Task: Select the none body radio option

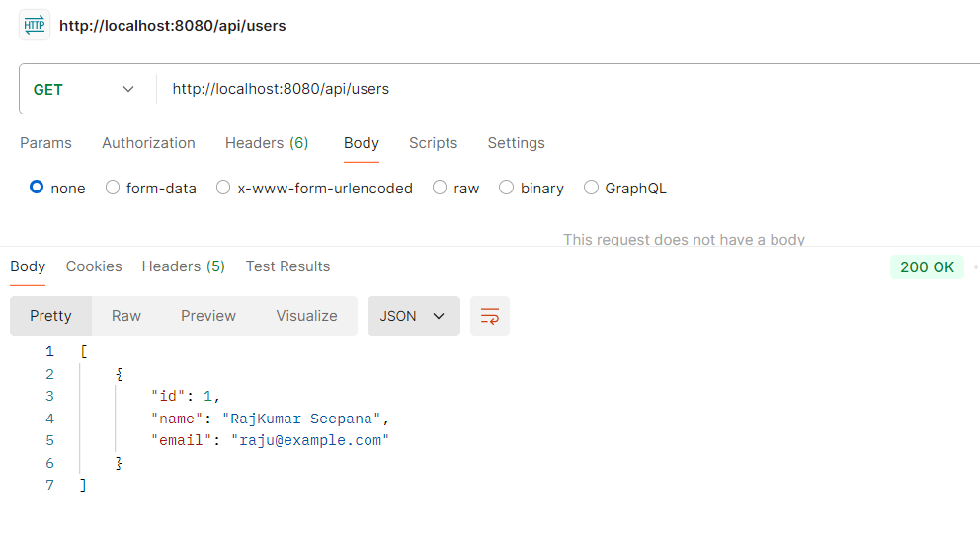Action: pos(38,188)
